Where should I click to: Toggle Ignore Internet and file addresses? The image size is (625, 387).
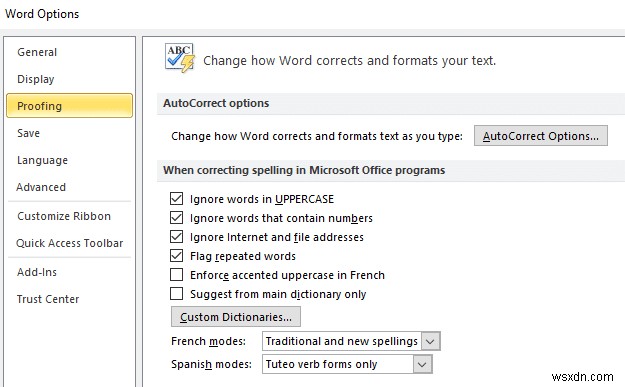[176, 237]
